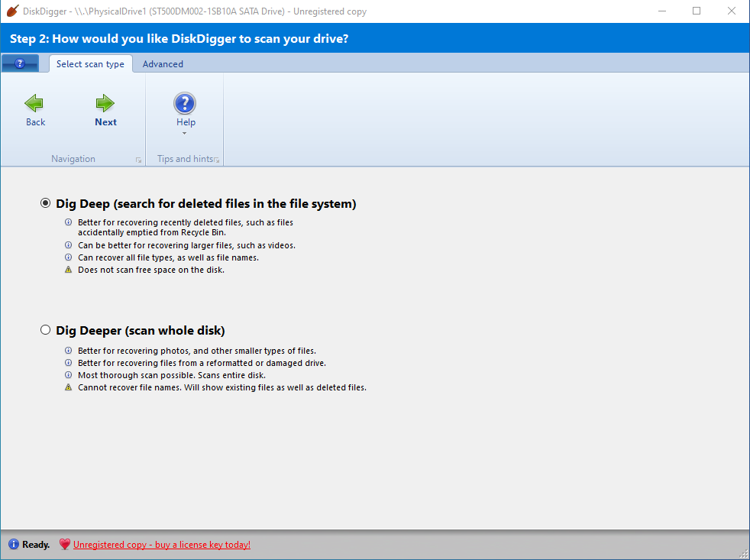Image resolution: width=750 pixels, height=560 pixels.
Task: Click the resize grip in the status bar corner
Action: [x=743, y=554]
